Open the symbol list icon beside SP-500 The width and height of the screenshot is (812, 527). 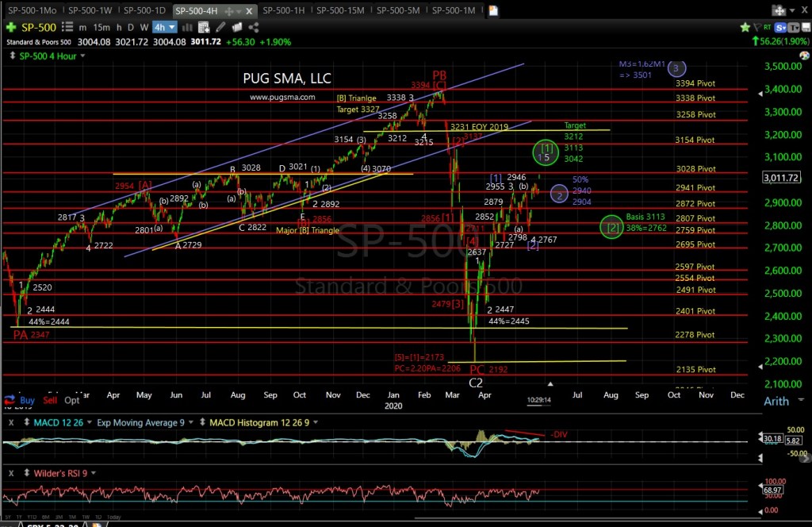[x=67, y=27]
